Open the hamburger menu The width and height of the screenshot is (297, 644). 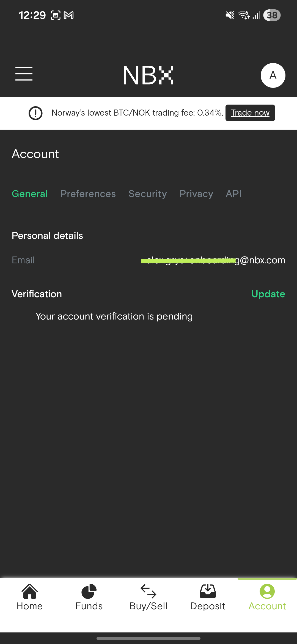(x=24, y=74)
